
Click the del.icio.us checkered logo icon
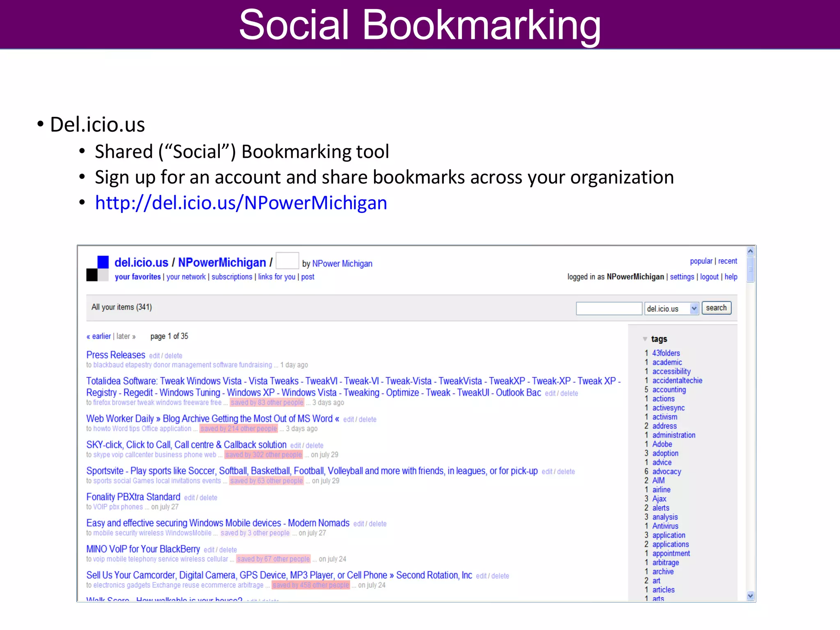98,269
